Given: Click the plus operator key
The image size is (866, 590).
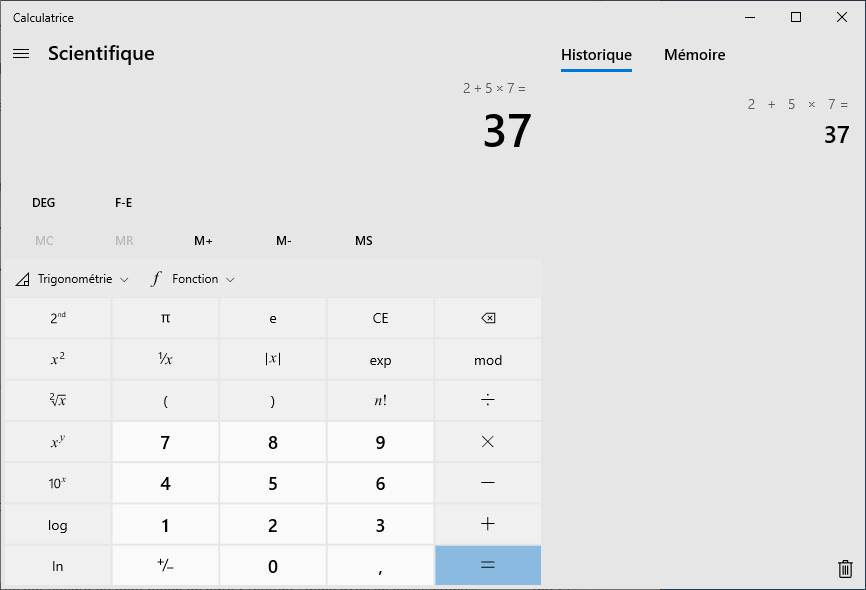Looking at the screenshot, I should (x=488, y=524).
